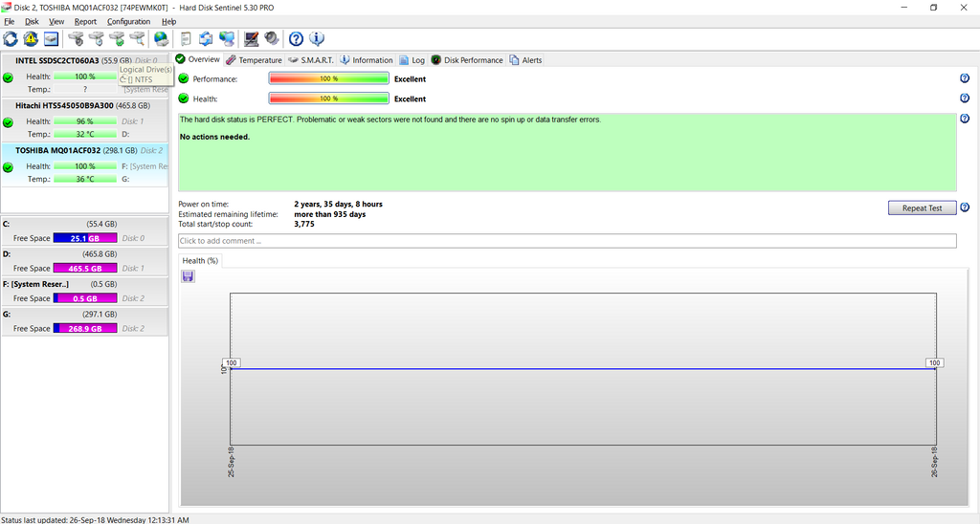Click the Refresh toolbar icon
Viewport: 980px width, 524px height.
coord(11,38)
